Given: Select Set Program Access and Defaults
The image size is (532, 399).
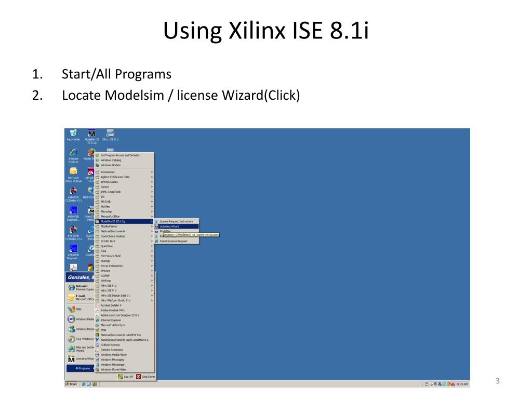Looking at the screenshot, I should pyautogui.click(x=125, y=155).
